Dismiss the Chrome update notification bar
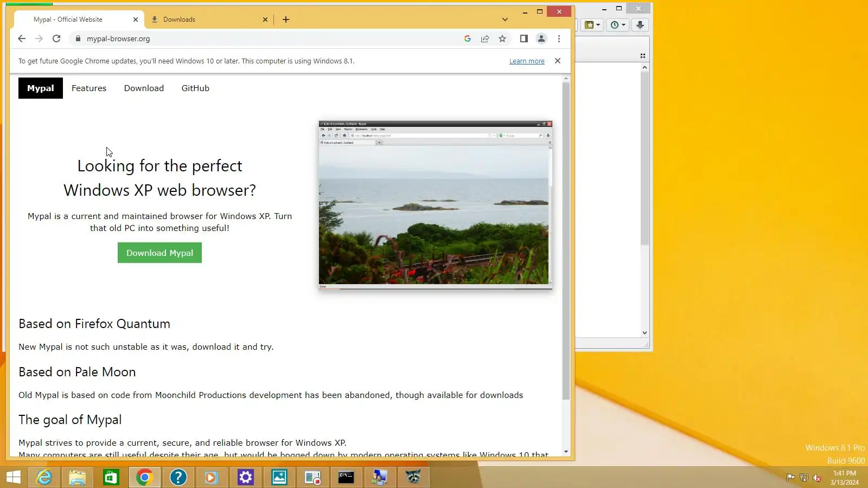This screenshot has height=488, width=868. pyautogui.click(x=558, y=61)
